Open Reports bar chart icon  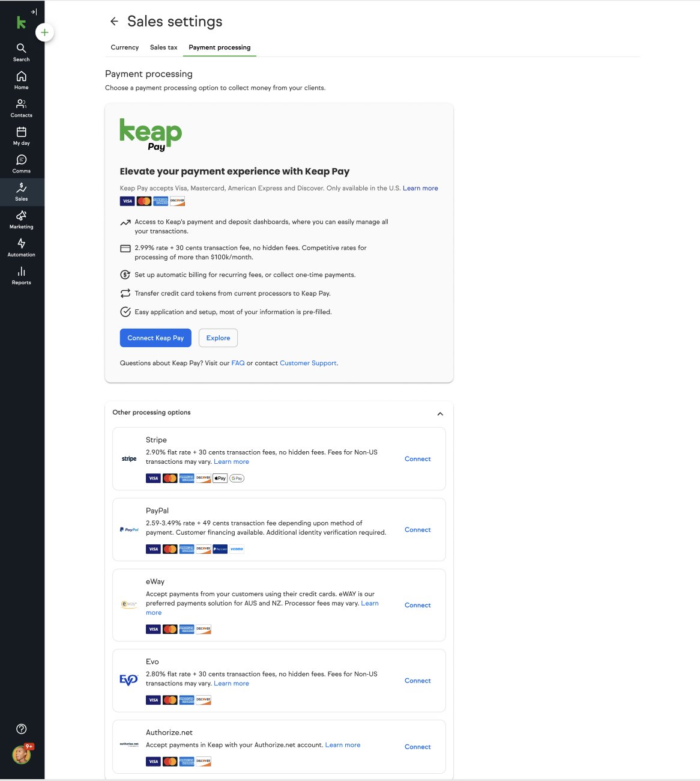22,272
